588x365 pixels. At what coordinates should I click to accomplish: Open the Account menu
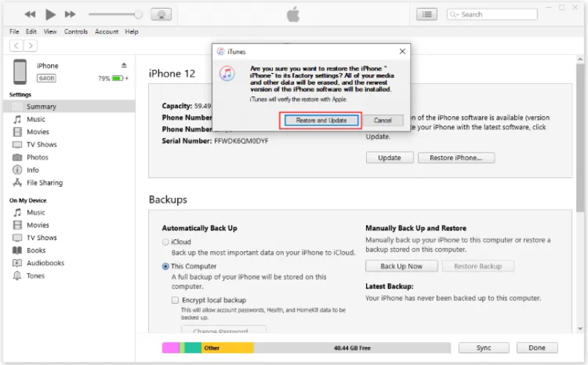point(107,31)
